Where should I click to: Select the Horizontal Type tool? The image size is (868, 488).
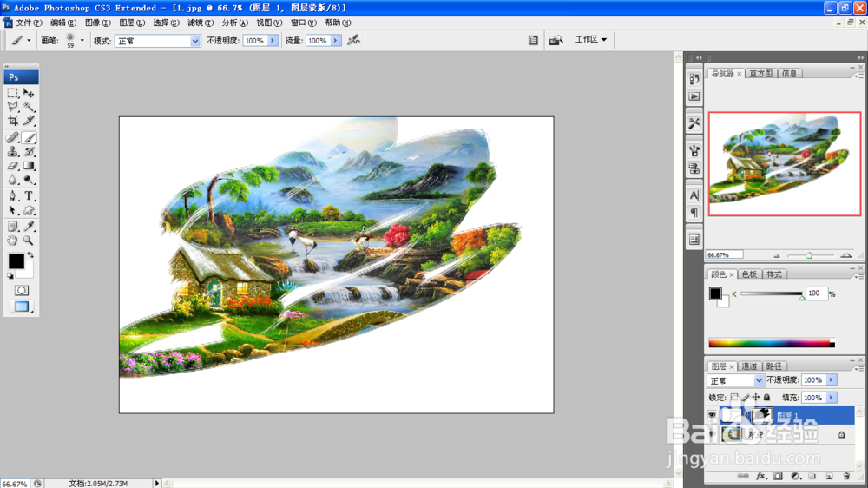29,196
